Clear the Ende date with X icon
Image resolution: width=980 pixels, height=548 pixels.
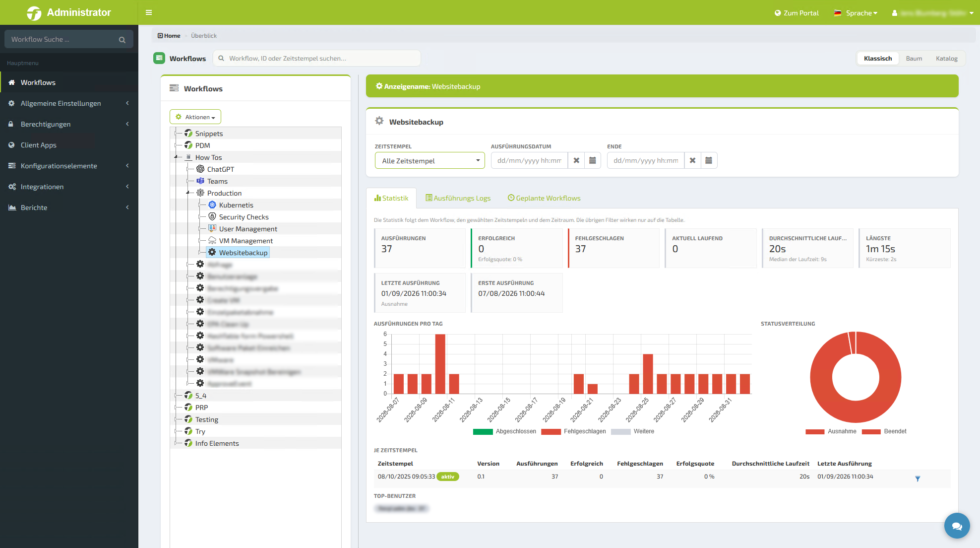point(692,160)
